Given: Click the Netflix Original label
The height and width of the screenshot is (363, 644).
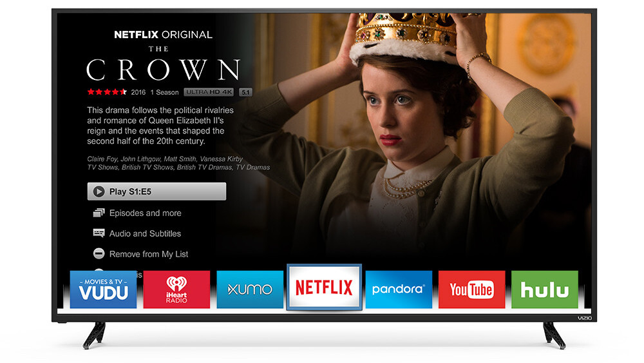Looking at the screenshot, I should 163,35.
